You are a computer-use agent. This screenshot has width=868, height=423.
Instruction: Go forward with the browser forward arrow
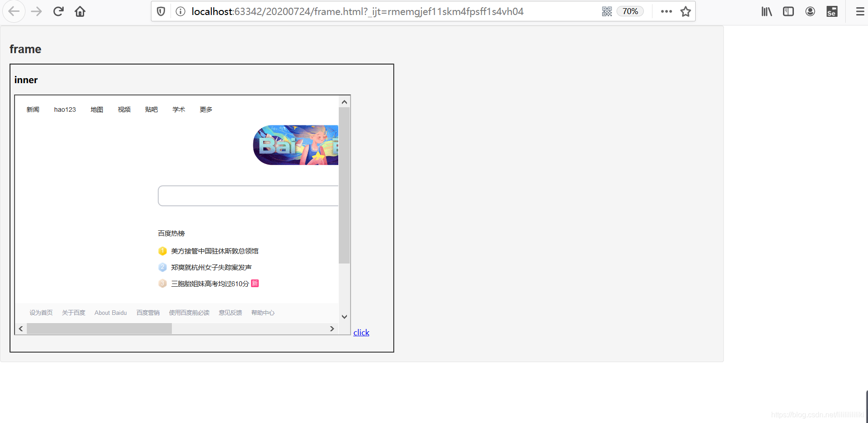(36, 11)
